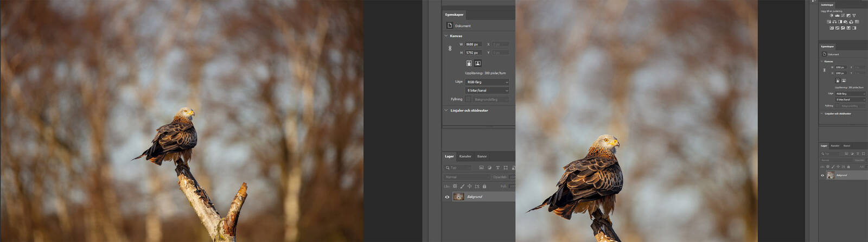Viewport: 868px width, 242px height.
Task: Click shape layer filter icon in Lager panel
Action: point(506,168)
